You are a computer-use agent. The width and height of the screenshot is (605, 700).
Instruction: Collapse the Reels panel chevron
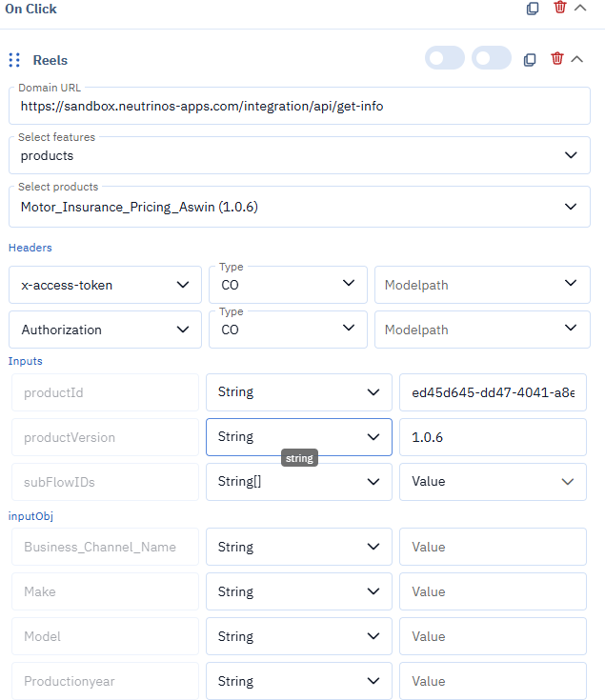pos(577,60)
